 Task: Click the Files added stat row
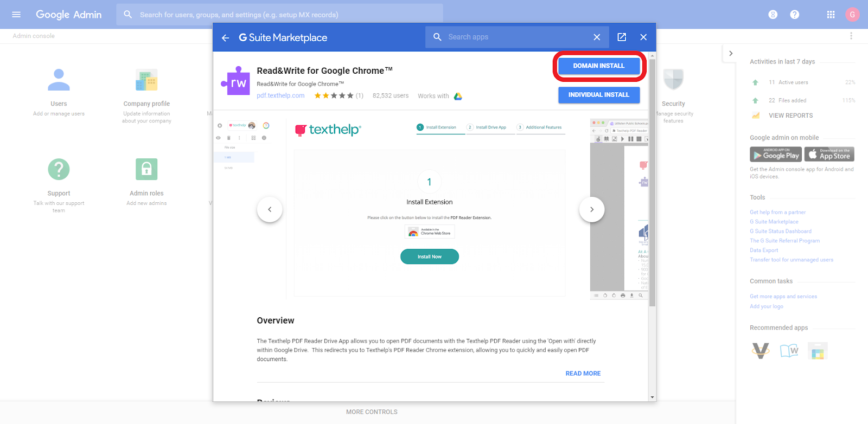(x=802, y=100)
